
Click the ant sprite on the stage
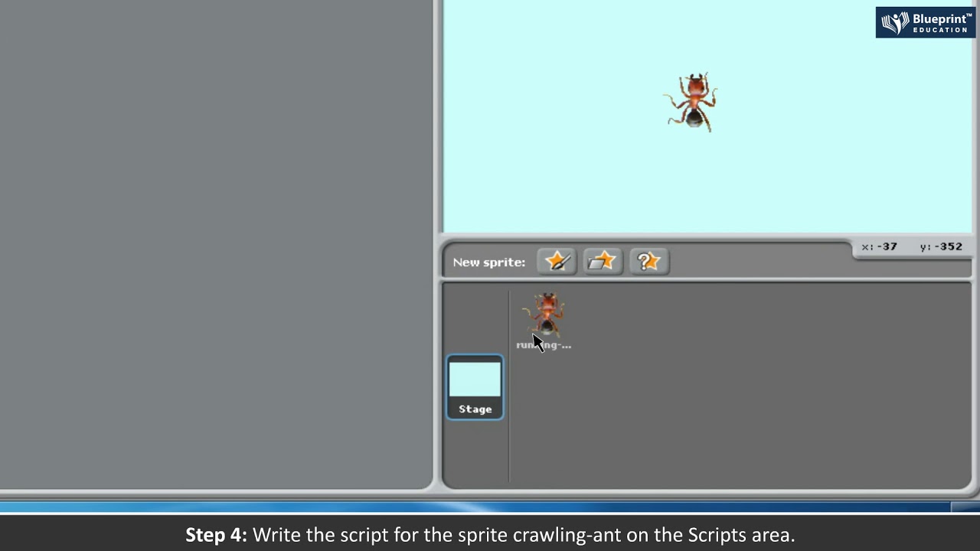[x=692, y=102]
